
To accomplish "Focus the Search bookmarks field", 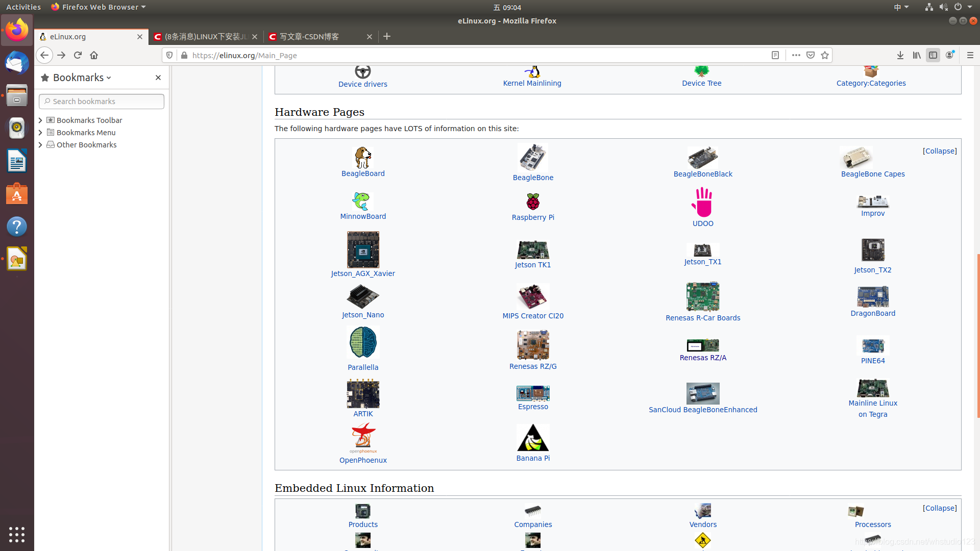I will [x=102, y=102].
